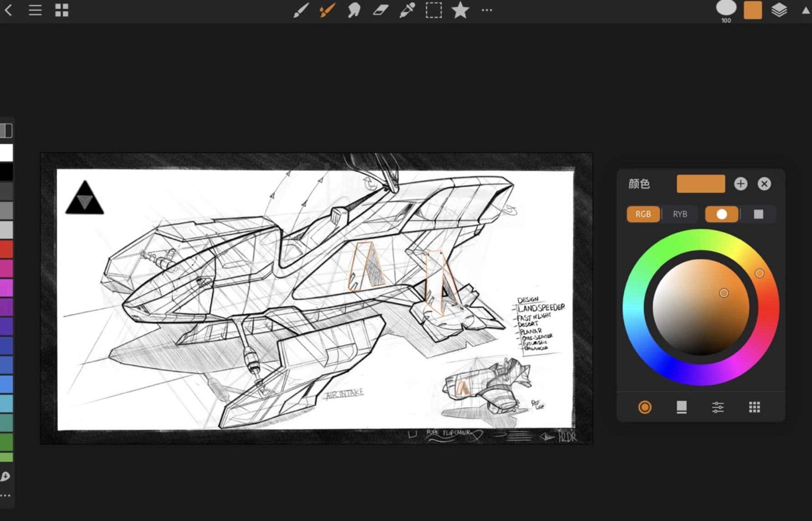The width and height of the screenshot is (812, 521).
Task: Enable the dashed rectangle selection tool
Action: tap(433, 10)
